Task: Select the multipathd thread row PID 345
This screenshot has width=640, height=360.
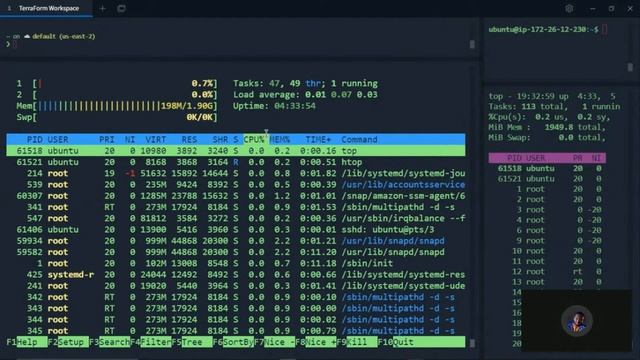Action: [x=236, y=331]
